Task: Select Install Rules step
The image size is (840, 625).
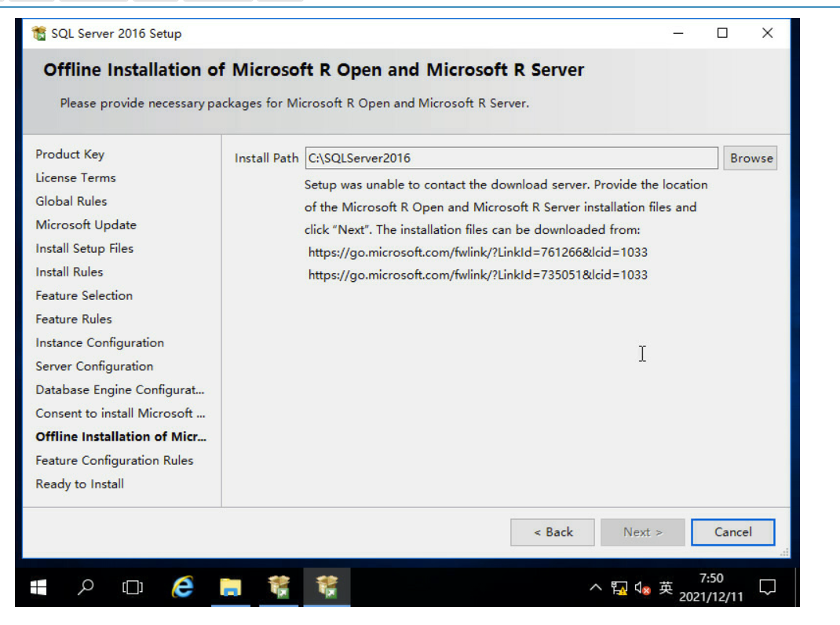Action: [69, 272]
